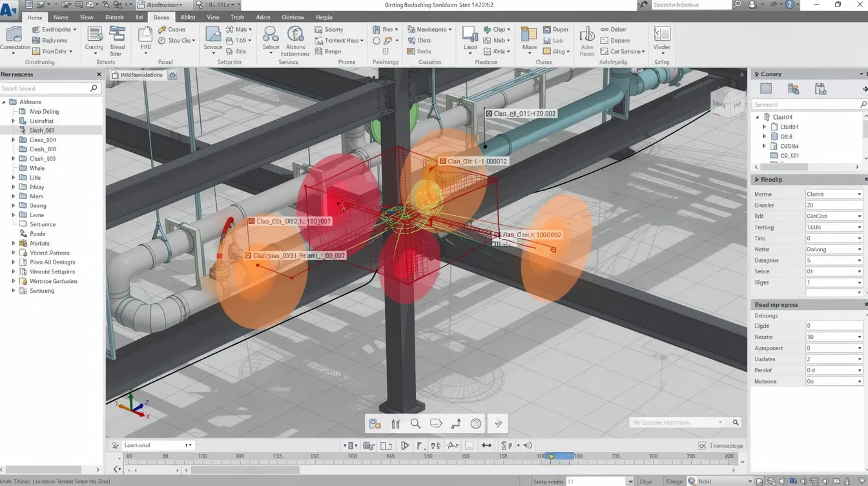
Task: Switch to the Elemus ribbon tab
Action: (161, 17)
